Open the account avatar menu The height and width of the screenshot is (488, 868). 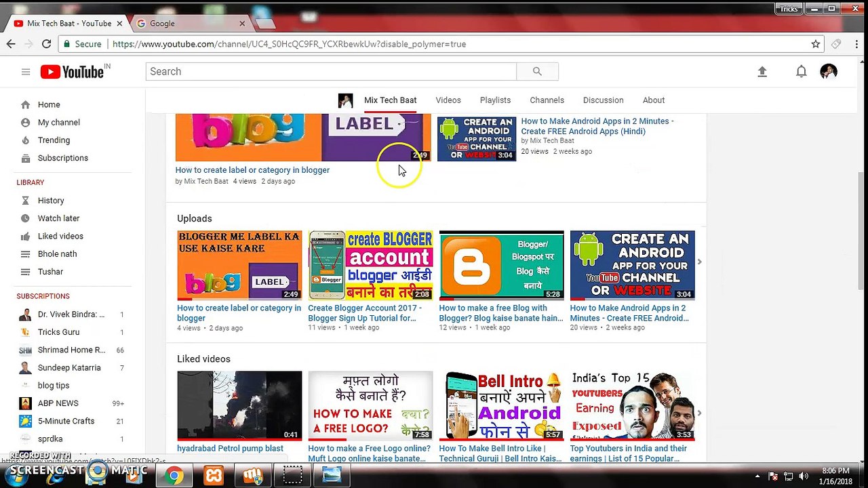pyautogui.click(x=829, y=71)
